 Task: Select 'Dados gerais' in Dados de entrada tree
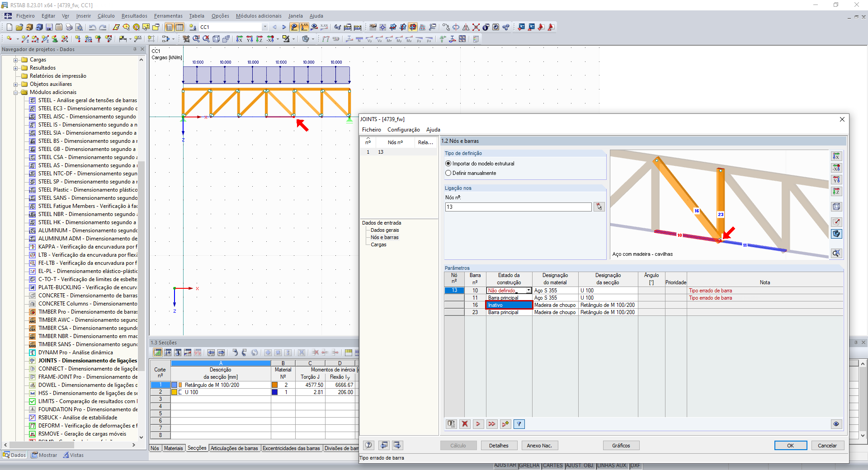coord(385,230)
